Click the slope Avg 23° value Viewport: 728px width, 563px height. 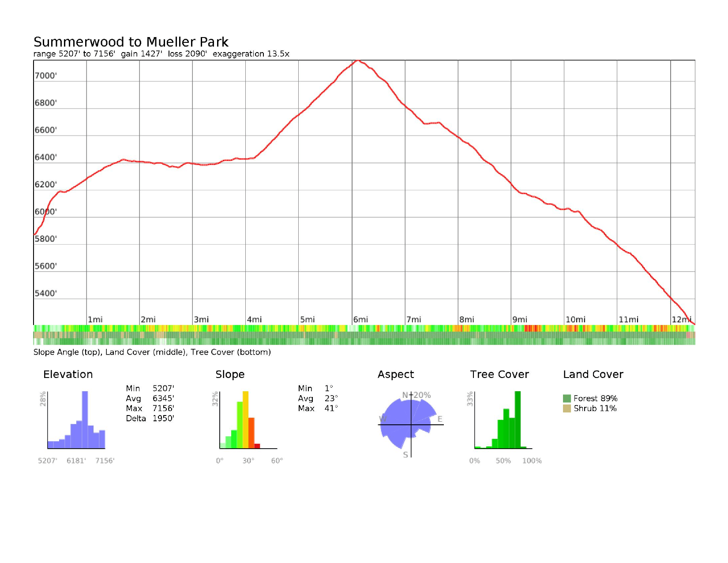click(331, 398)
